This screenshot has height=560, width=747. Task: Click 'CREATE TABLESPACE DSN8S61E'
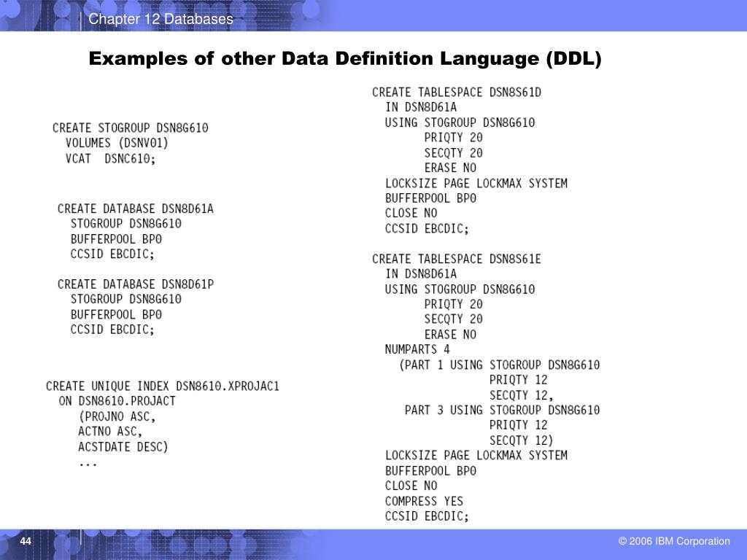pyautogui.click(x=457, y=259)
